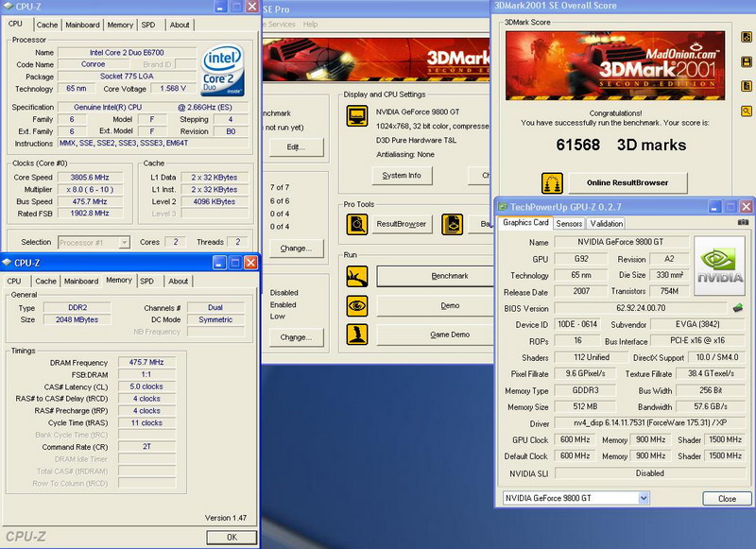The width and height of the screenshot is (756, 549).
Task: Click the ResultBrowser button in Pro Tools
Action: point(401,224)
